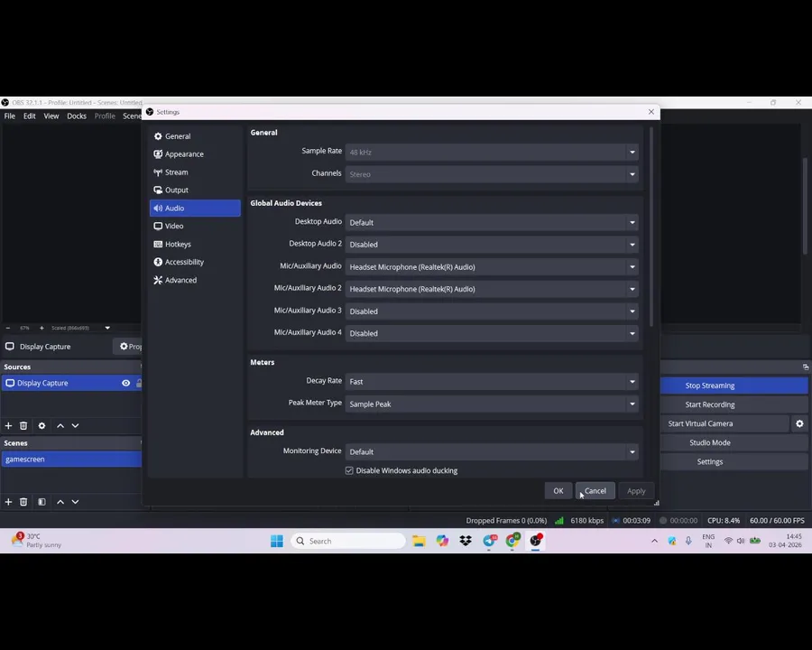Viewport: 812px width, 650px height.
Task: Close the Settings dialog with X
Action: pos(651,112)
